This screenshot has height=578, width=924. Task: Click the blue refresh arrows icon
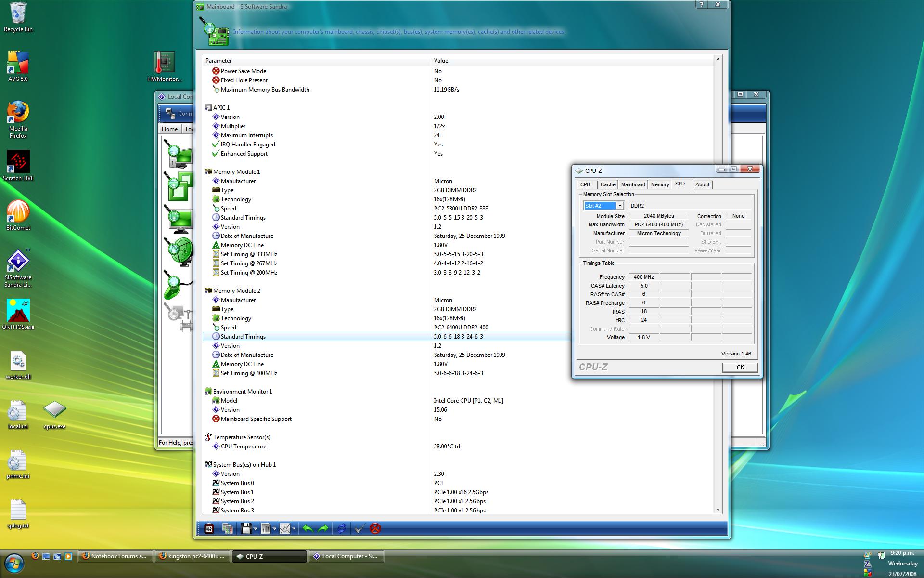(342, 528)
